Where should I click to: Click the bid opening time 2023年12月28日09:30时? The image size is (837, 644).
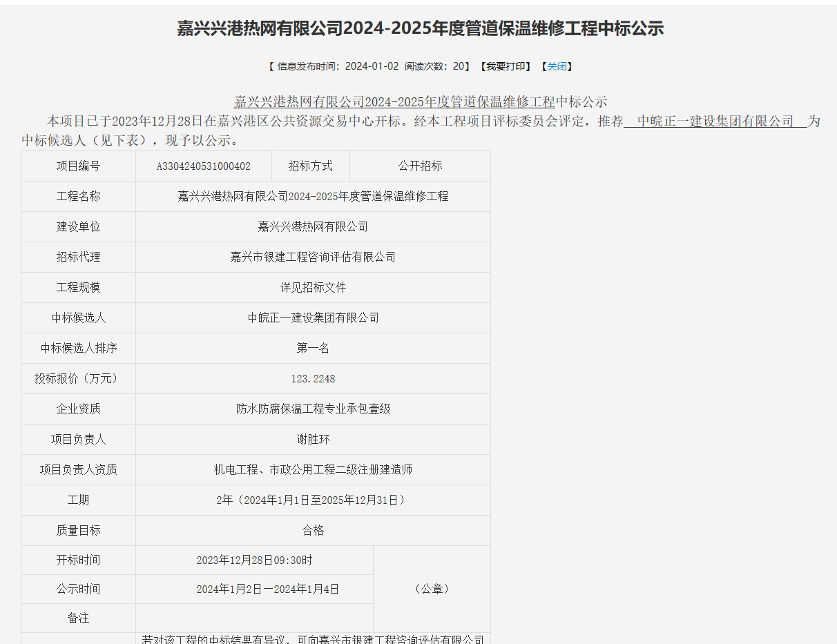[x=254, y=560]
